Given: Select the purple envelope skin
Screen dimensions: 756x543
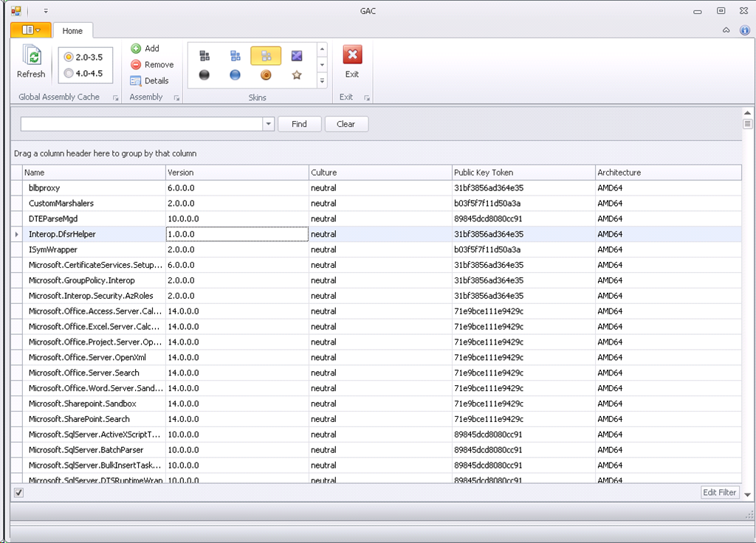Looking at the screenshot, I should point(297,56).
